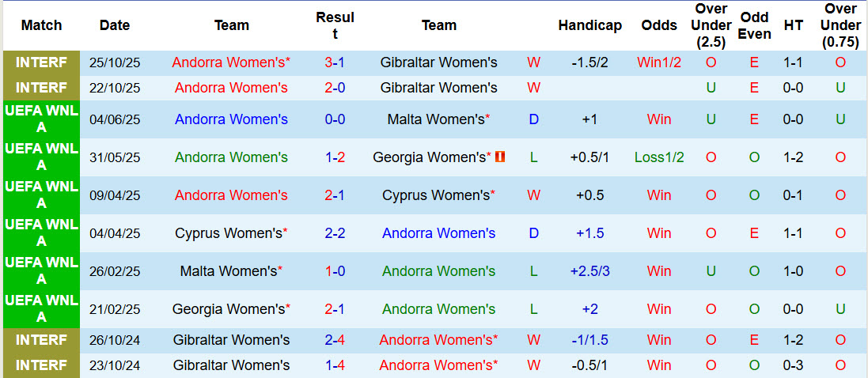Click the Over Under (2.5) header
This screenshot has height=378, width=868.
pyautogui.click(x=711, y=25)
